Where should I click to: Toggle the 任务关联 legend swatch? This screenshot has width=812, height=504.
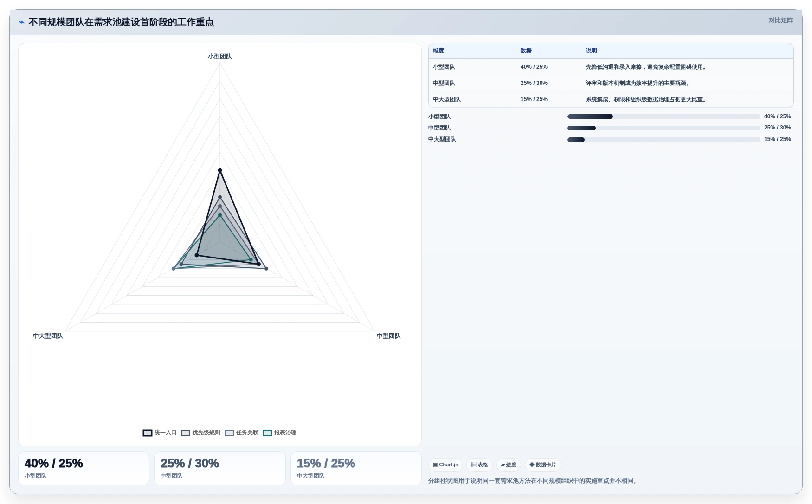coord(229,433)
